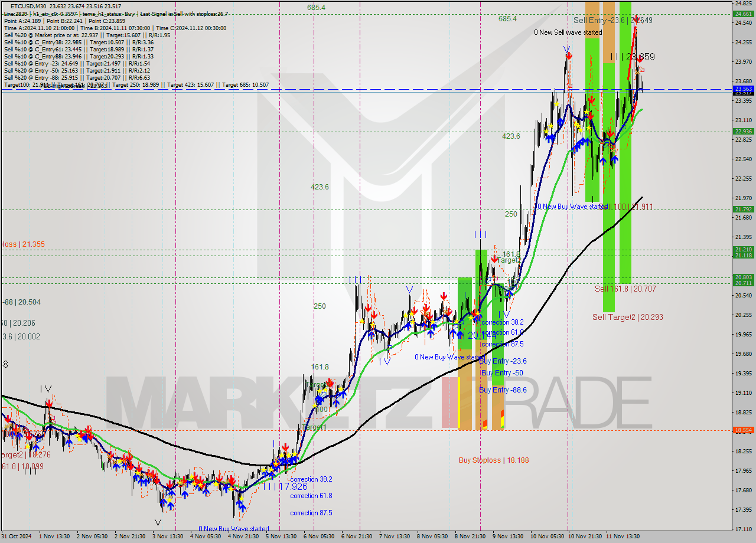756x543 pixels.
Task: Click the 'Buy Entry -23.6' label
Action: click(504, 361)
